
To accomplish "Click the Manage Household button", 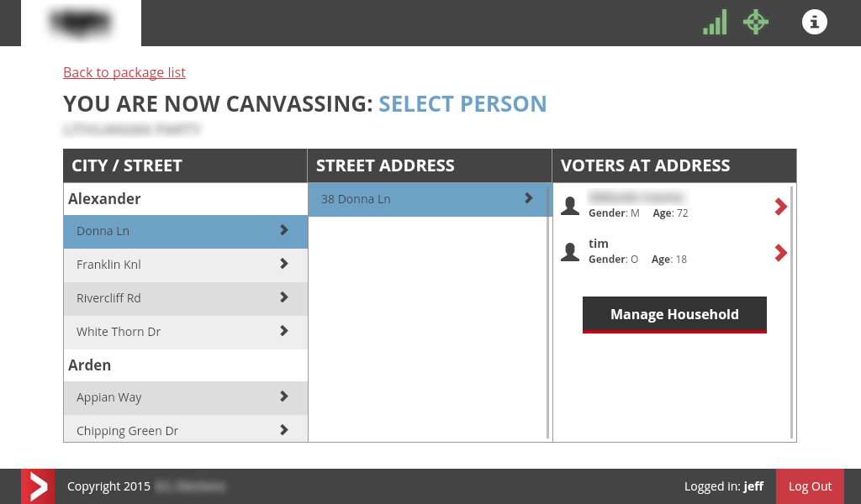I will pyautogui.click(x=674, y=315).
